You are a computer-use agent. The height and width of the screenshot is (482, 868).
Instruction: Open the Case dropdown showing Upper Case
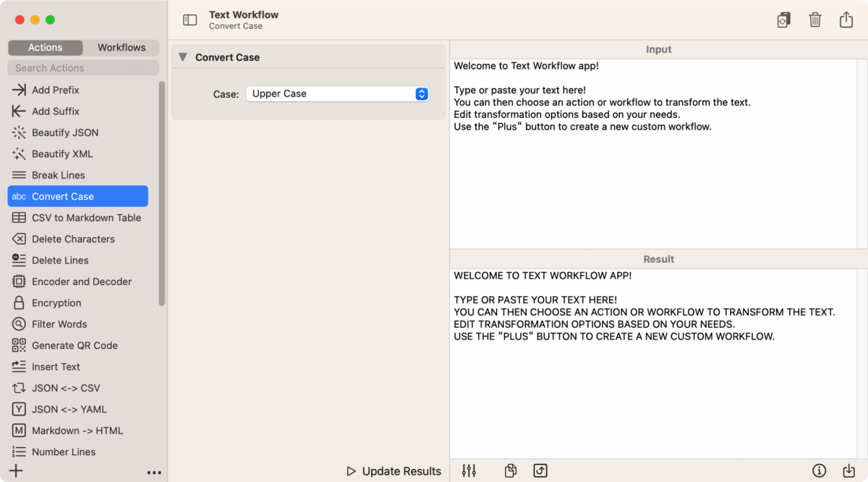(338, 94)
